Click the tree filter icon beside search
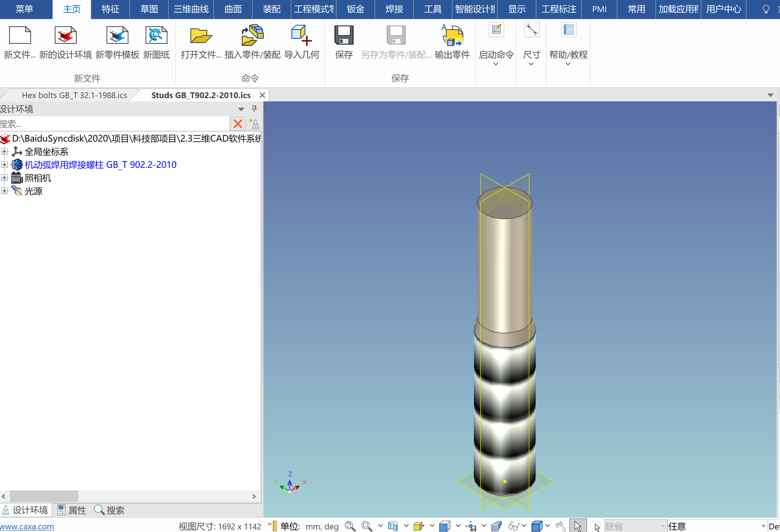The image size is (780, 532). pos(254,124)
